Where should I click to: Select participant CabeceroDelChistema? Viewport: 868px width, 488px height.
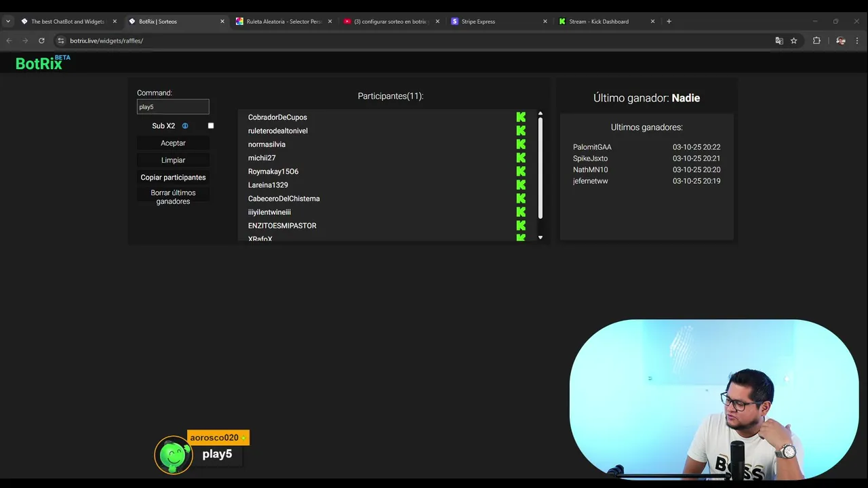[x=284, y=199]
